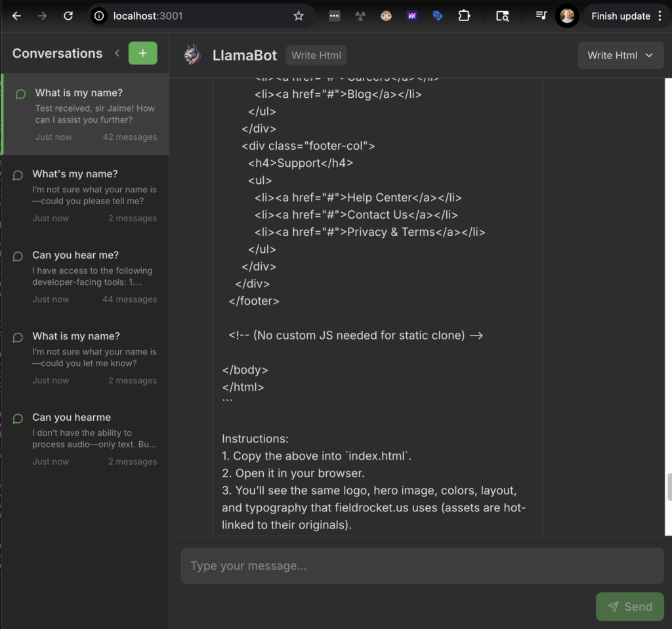Collapse the Conversations sidebar with the chevron
Image resolution: width=672 pixels, height=629 pixels.
pos(117,53)
